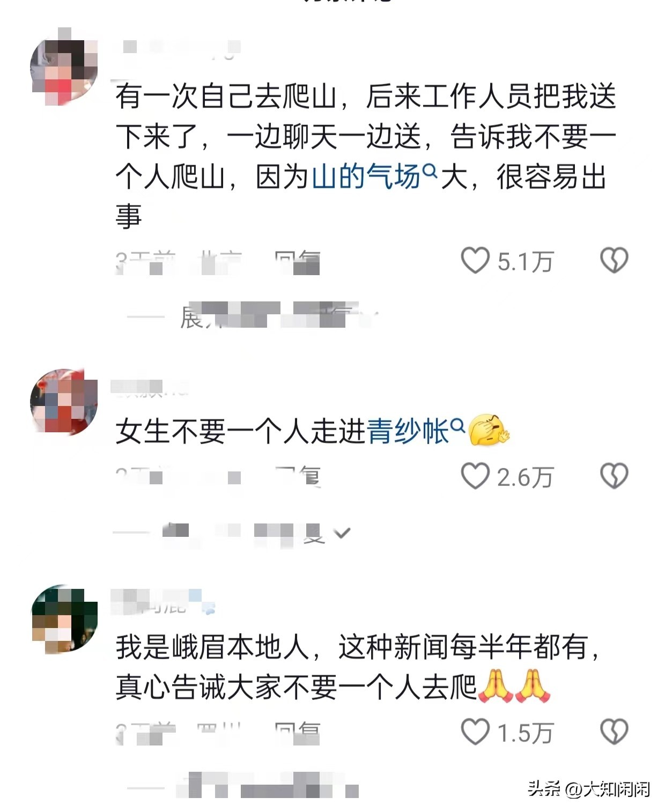Tap the facepalm emoji in the second comment
665x812 pixels.
point(489,430)
